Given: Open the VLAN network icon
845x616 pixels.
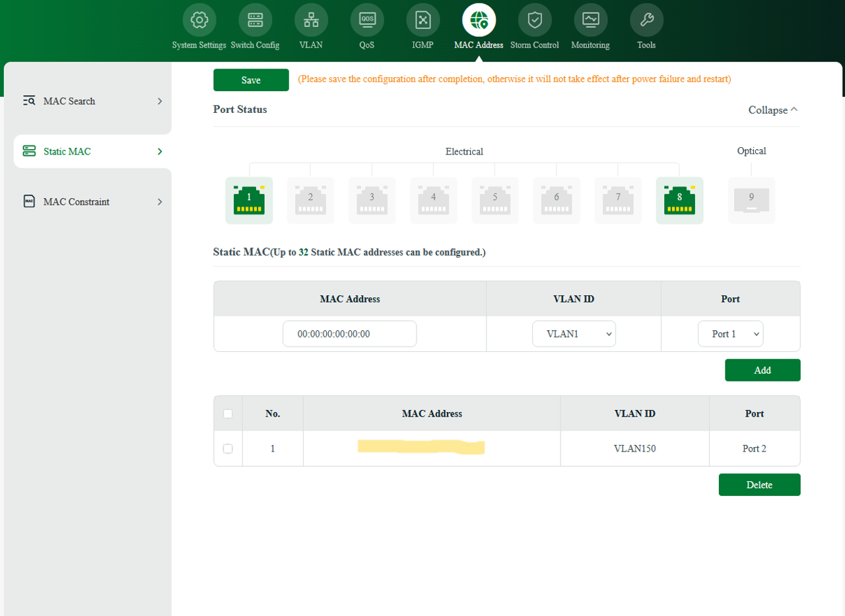Looking at the screenshot, I should (x=311, y=20).
